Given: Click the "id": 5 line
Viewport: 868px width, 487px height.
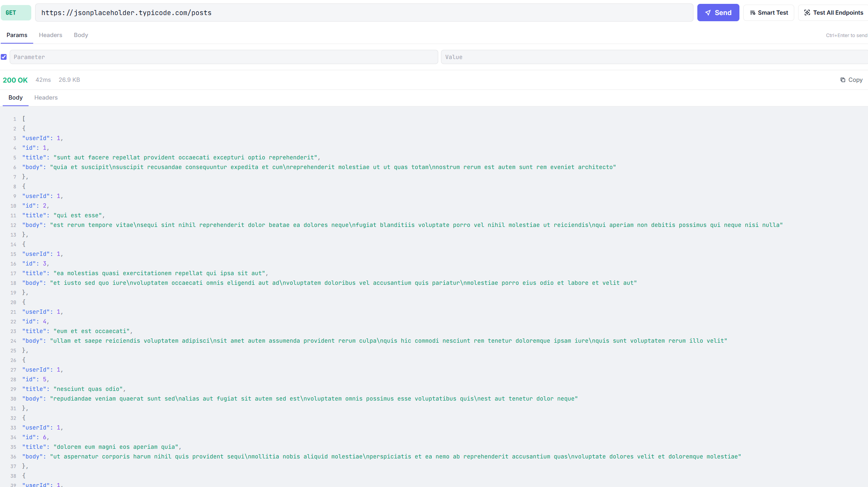Looking at the screenshot, I should tap(36, 379).
